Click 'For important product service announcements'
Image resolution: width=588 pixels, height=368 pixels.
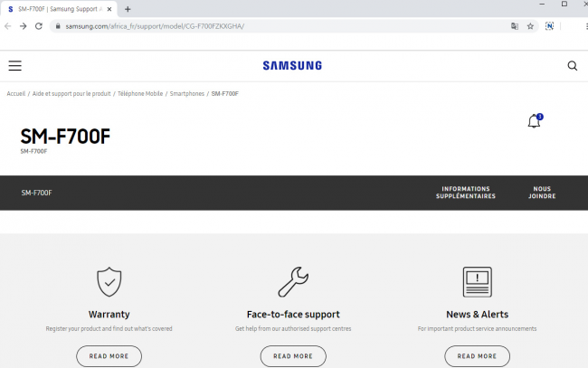point(477,328)
